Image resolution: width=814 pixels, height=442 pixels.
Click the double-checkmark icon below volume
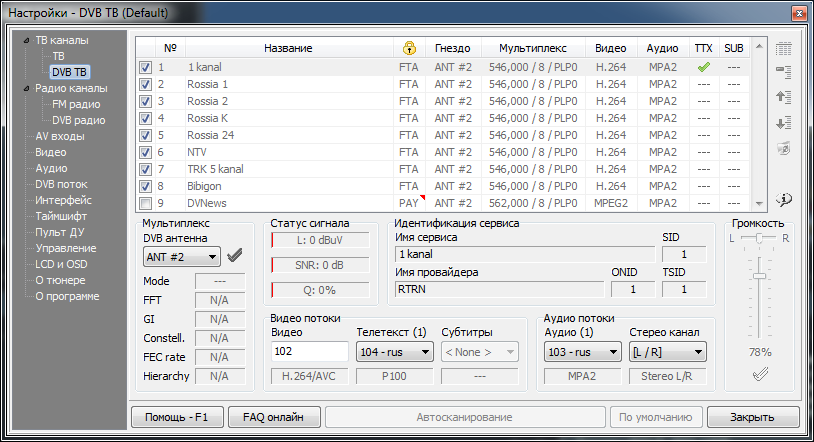(761, 375)
